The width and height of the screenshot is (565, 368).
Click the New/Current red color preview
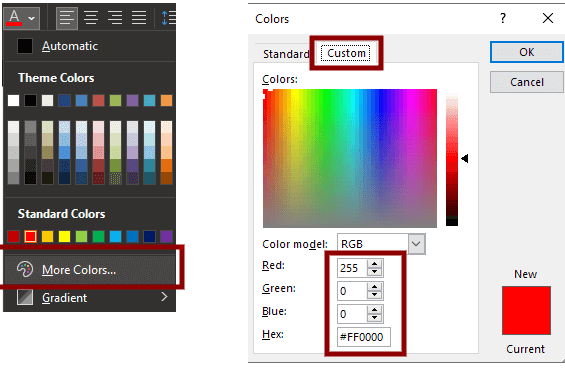point(526,311)
